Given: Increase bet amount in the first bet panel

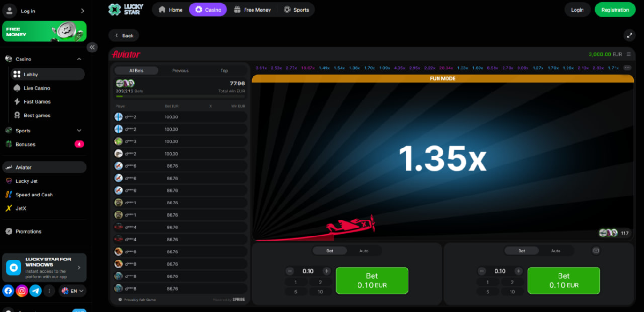Looking at the screenshot, I should tap(326, 271).
